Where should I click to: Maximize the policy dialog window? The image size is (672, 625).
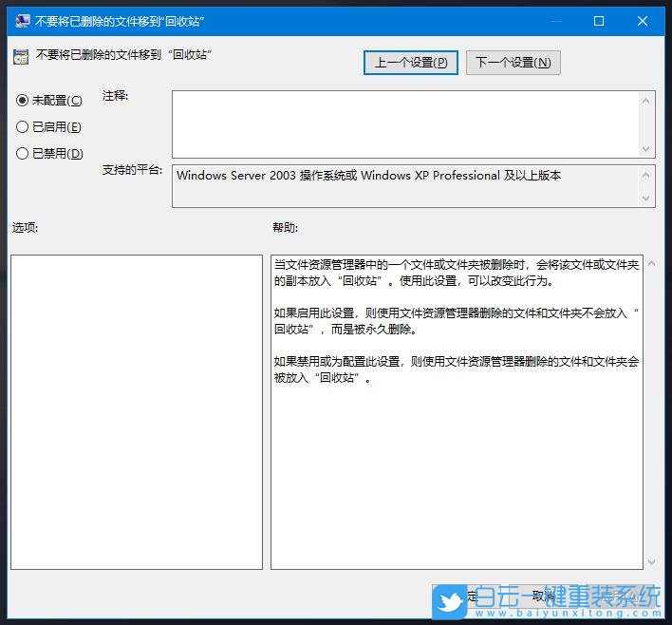[x=599, y=21]
